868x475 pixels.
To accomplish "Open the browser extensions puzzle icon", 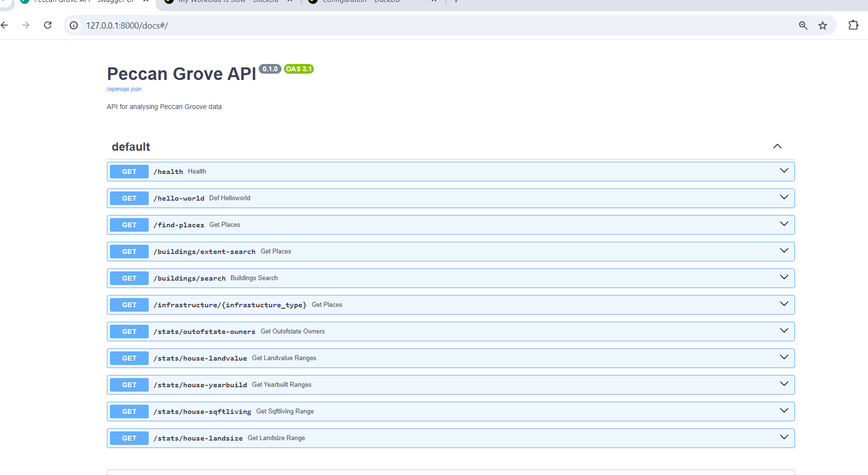I will [853, 25].
